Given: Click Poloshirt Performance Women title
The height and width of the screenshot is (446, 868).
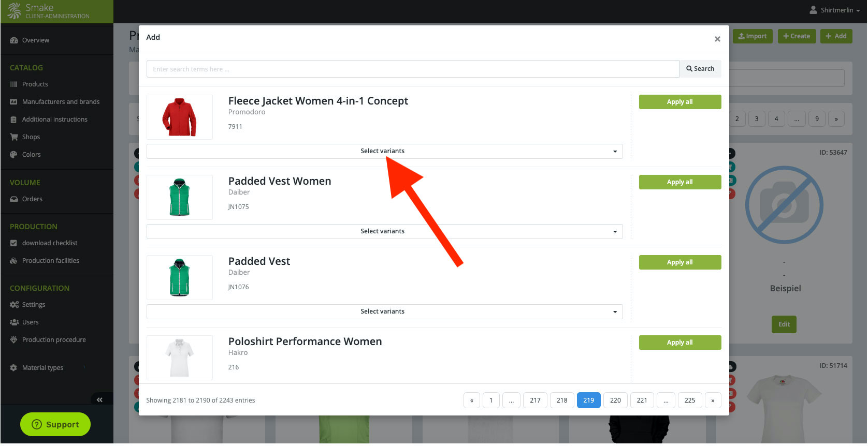Looking at the screenshot, I should [305, 341].
